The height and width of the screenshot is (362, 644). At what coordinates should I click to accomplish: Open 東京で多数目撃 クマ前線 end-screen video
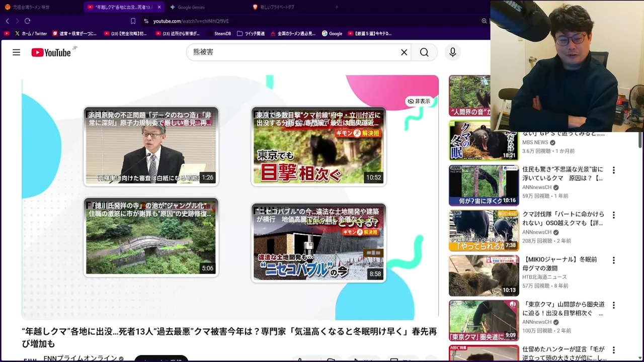pyautogui.click(x=318, y=146)
